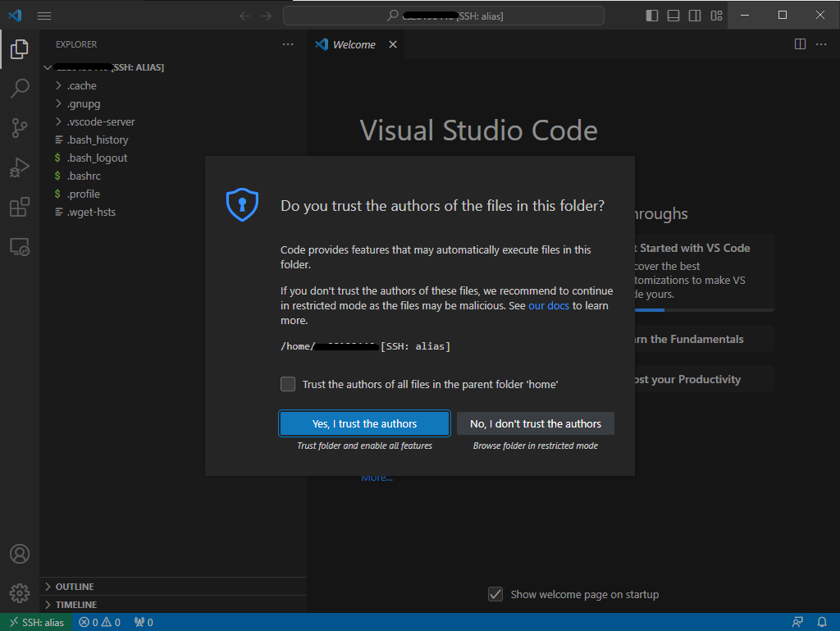Click the feedback icon in status bar

797,622
